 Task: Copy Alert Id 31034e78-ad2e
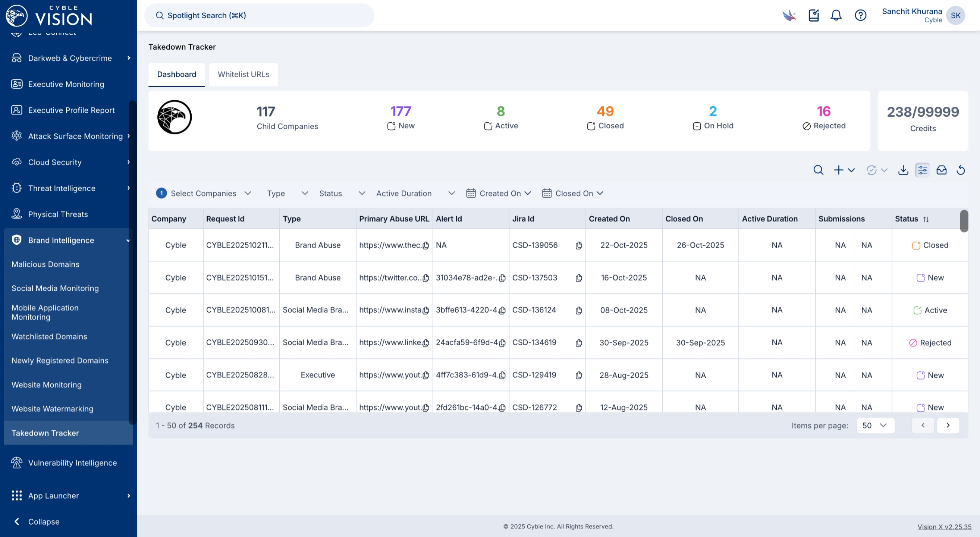(x=502, y=278)
